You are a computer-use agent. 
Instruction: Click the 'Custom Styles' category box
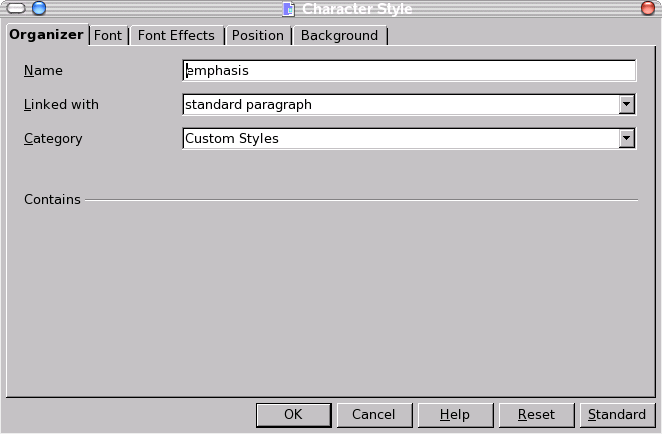400,139
